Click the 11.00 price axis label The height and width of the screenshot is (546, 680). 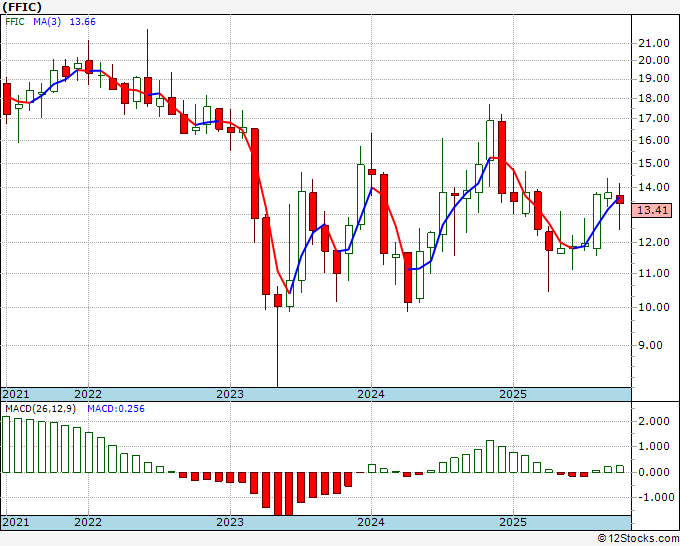click(654, 273)
